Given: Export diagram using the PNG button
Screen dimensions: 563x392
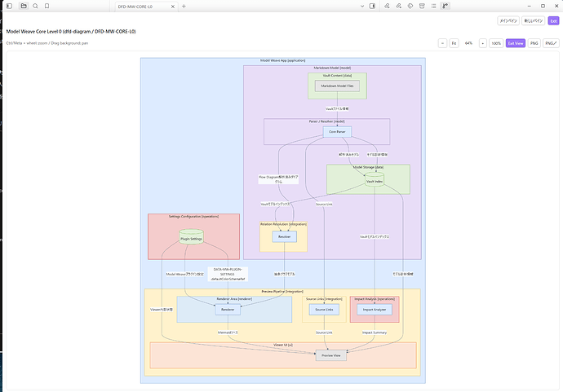Looking at the screenshot, I should 534,43.
